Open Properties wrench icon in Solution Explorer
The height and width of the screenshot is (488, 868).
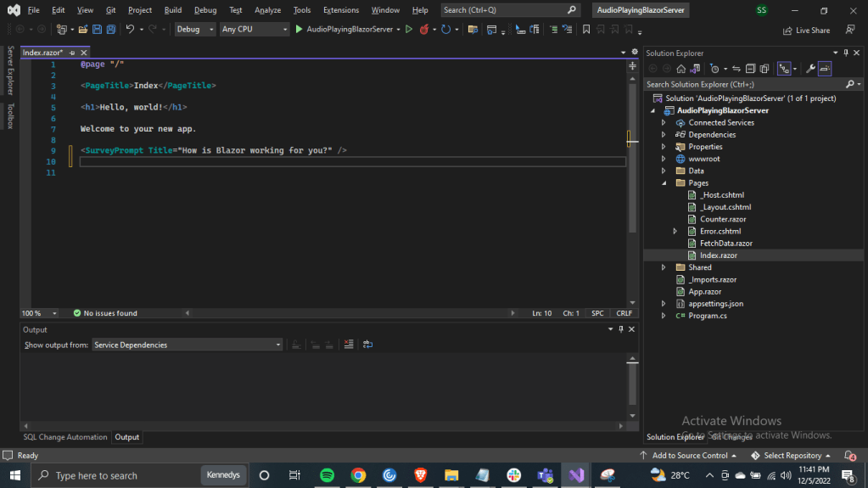[809, 69]
